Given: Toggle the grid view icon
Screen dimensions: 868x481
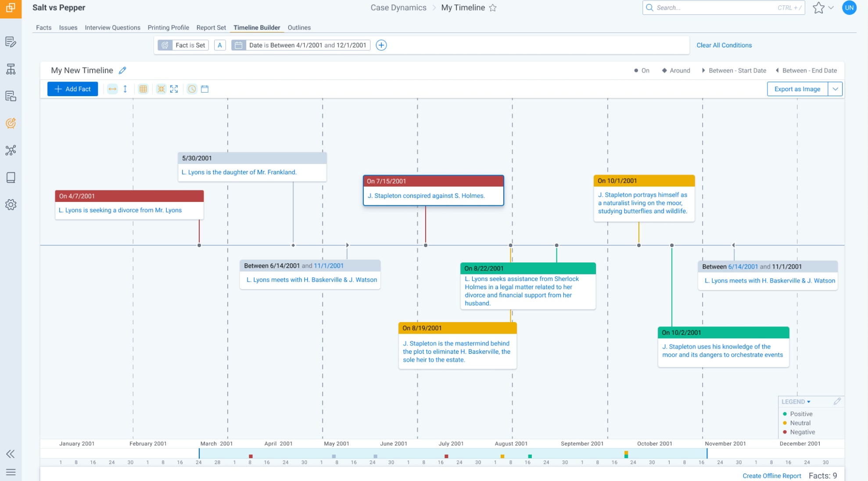Looking at the screenshot, I should 143,89.
